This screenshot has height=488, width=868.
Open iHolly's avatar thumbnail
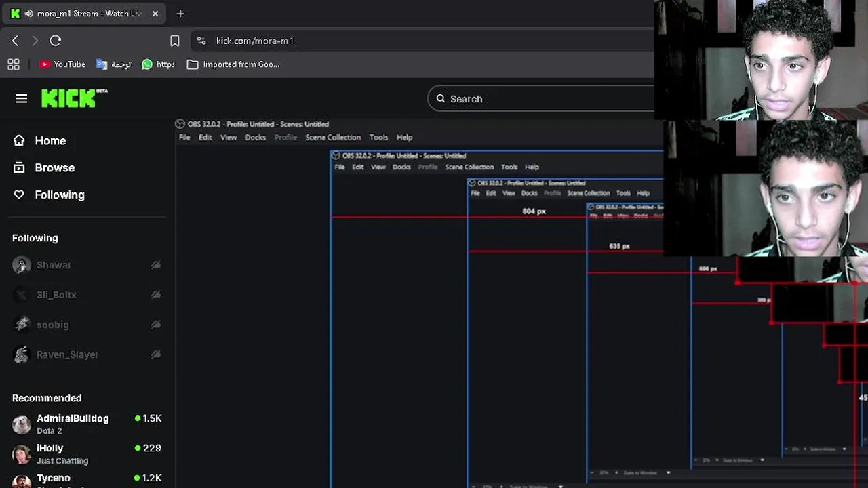(22, 455)
